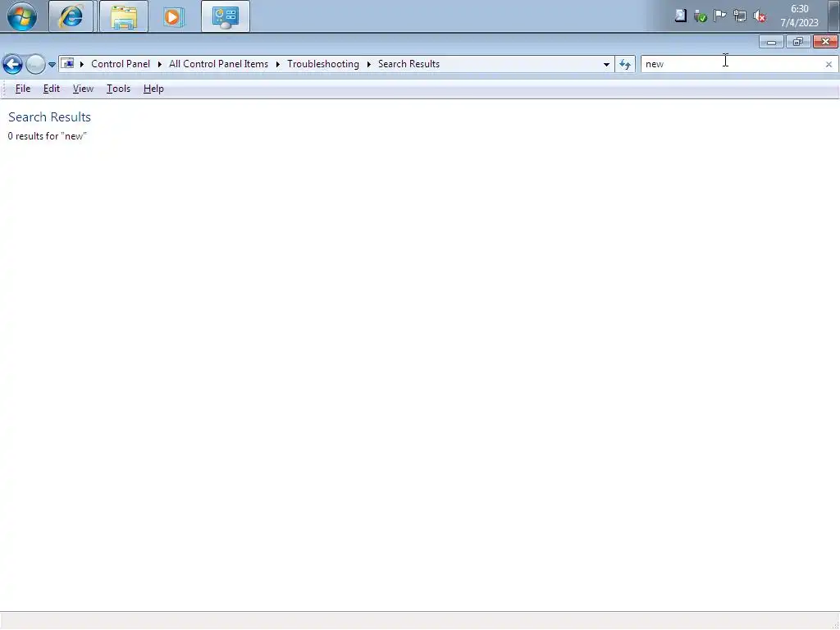
Task: Open the Tools menu
Action: click(118, 89)
